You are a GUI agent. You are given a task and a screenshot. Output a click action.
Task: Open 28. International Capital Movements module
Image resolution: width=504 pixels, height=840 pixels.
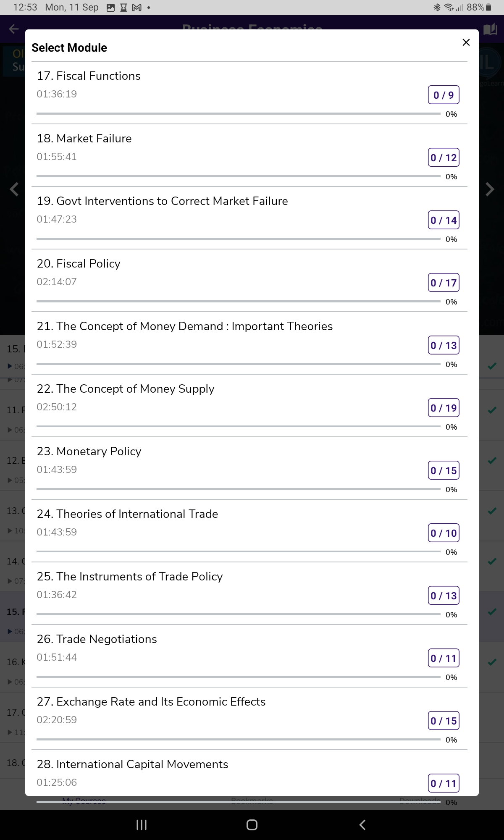coord(132,764)
